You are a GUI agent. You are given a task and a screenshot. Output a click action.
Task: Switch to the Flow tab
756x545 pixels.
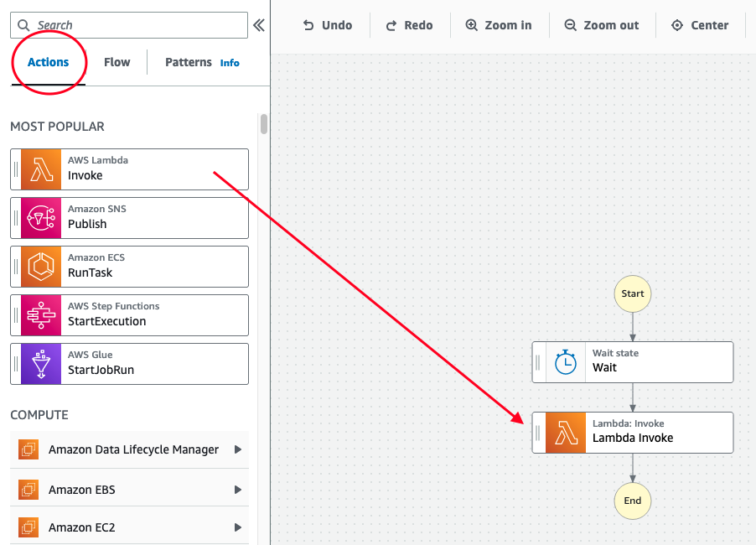coord(117,61)
